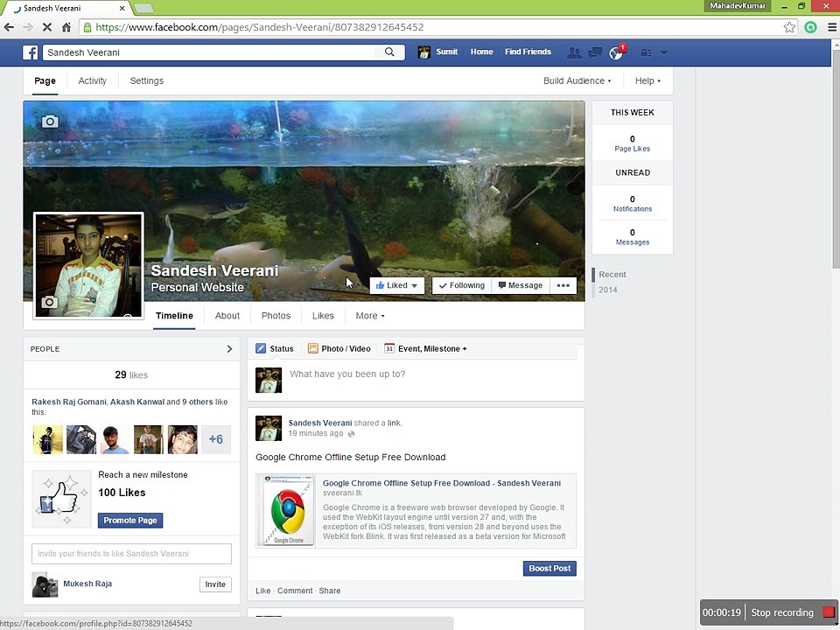The height and width of the screenshot is (630, 840).
Task: Click the search magnifier icon
Action: (x=389, y=52)
